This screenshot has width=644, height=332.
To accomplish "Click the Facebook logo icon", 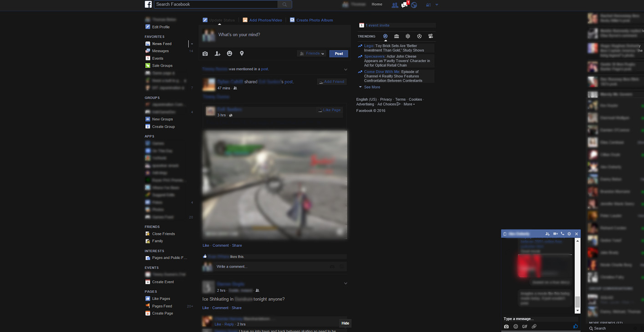I will 148,4.
